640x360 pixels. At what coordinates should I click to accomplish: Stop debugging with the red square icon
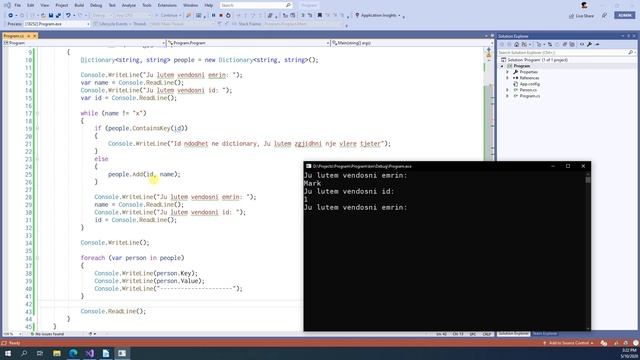coord(221,16)
